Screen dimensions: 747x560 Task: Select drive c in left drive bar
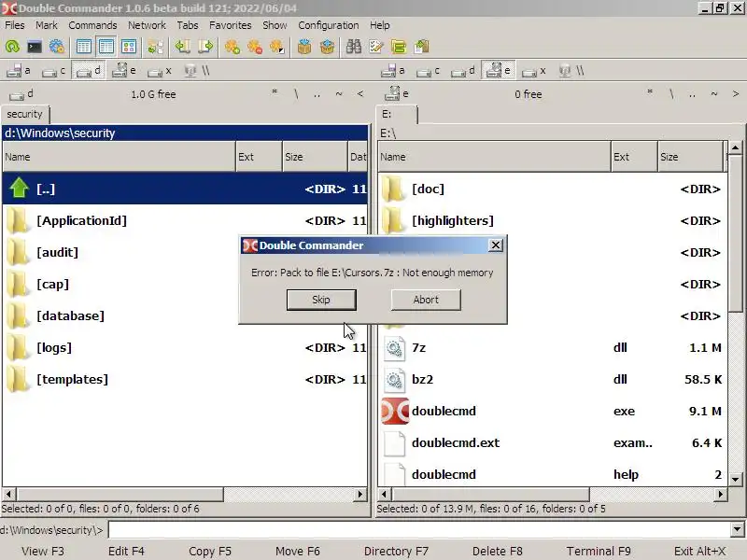[53, 71]
